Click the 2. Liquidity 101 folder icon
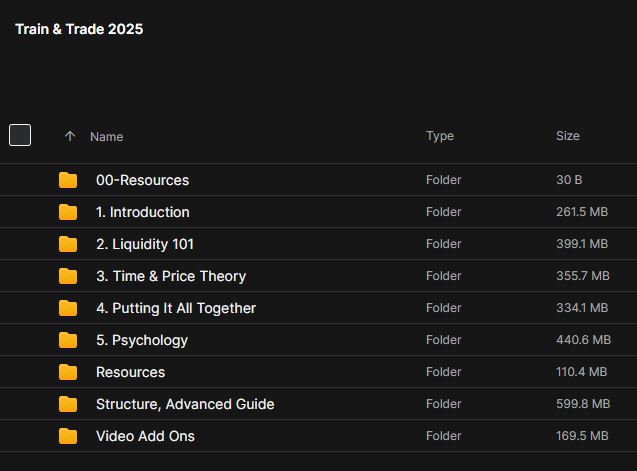The image size is (637, 471). (x=68, y=244)
